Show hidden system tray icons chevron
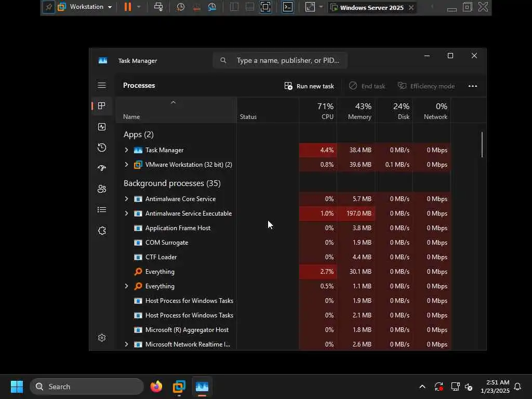 [422, 387]
